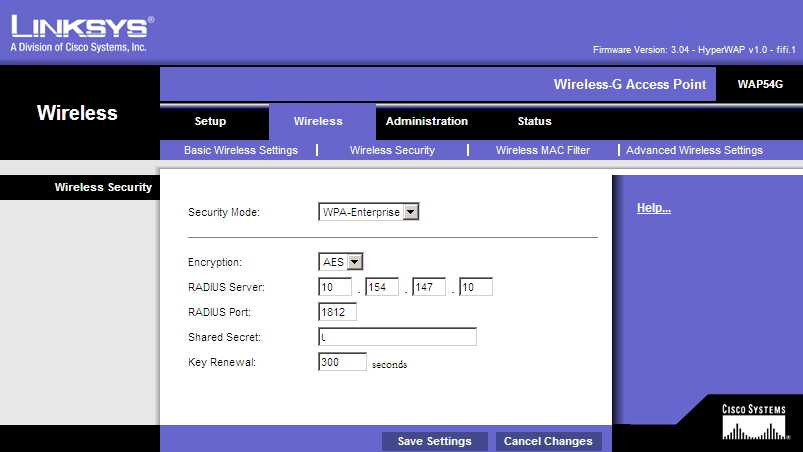Open Basic Wireless Settings subtab
This screenshot has height=452, width=803.
[241, 150]
